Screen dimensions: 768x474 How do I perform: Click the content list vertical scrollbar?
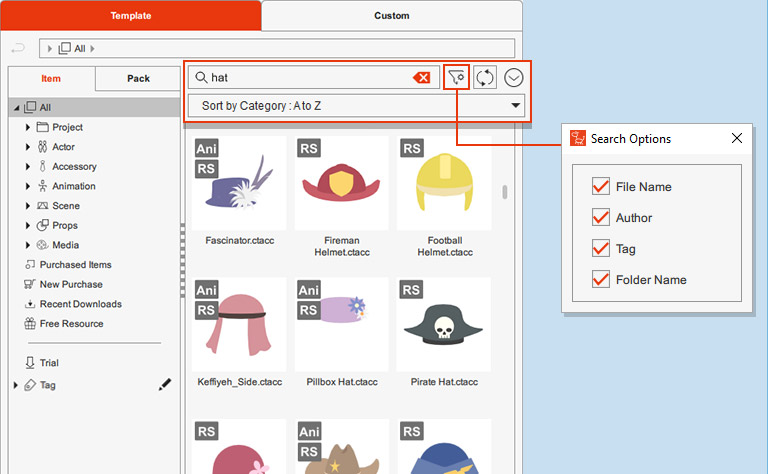click(504, 192)
